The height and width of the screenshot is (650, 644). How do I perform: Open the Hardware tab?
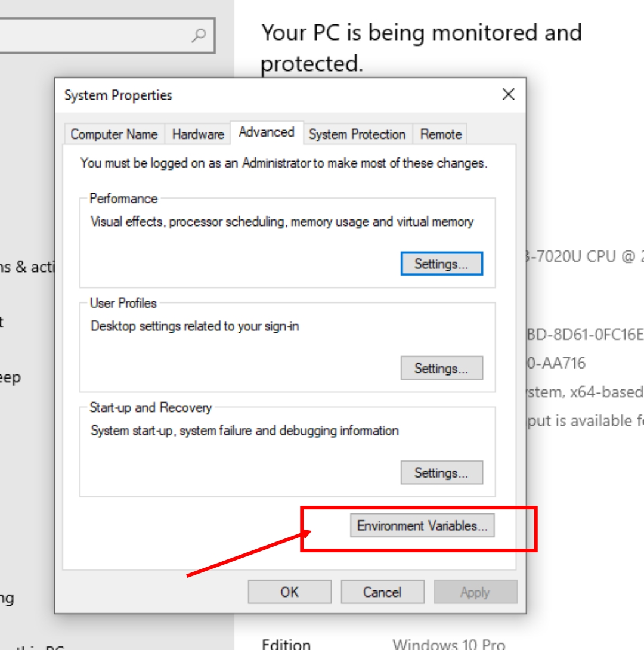click(198, 134)
